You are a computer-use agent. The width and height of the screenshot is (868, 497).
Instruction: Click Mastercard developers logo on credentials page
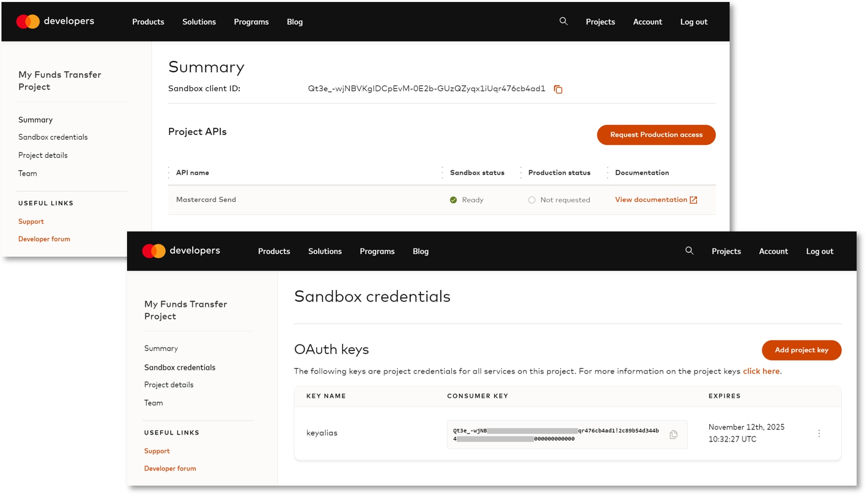[x=181, y=251]
